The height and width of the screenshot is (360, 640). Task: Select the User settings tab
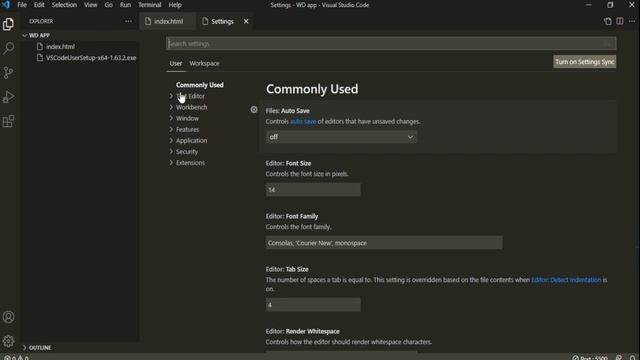[x=176, y=63]
